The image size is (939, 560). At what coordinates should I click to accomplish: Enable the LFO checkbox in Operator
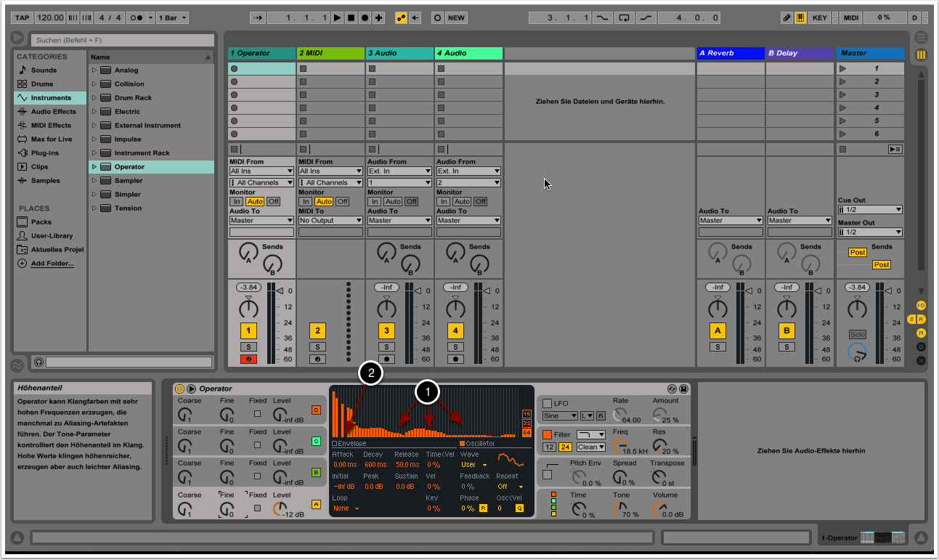pos(547,403)
